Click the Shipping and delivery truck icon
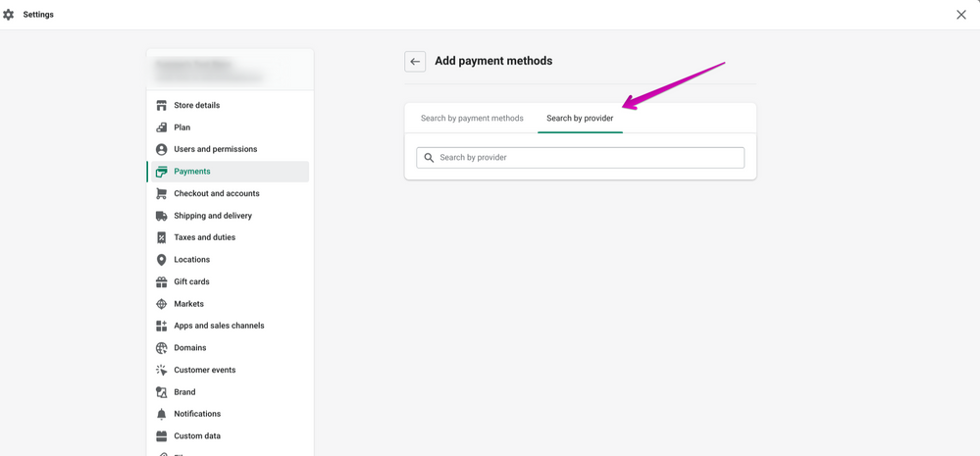 pyautogui.click(x=162, y=216)
